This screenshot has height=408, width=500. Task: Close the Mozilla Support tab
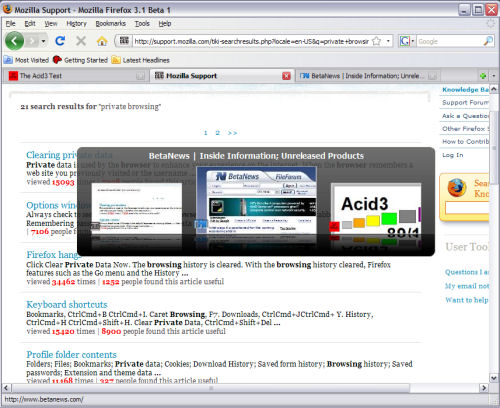[286, 76]
